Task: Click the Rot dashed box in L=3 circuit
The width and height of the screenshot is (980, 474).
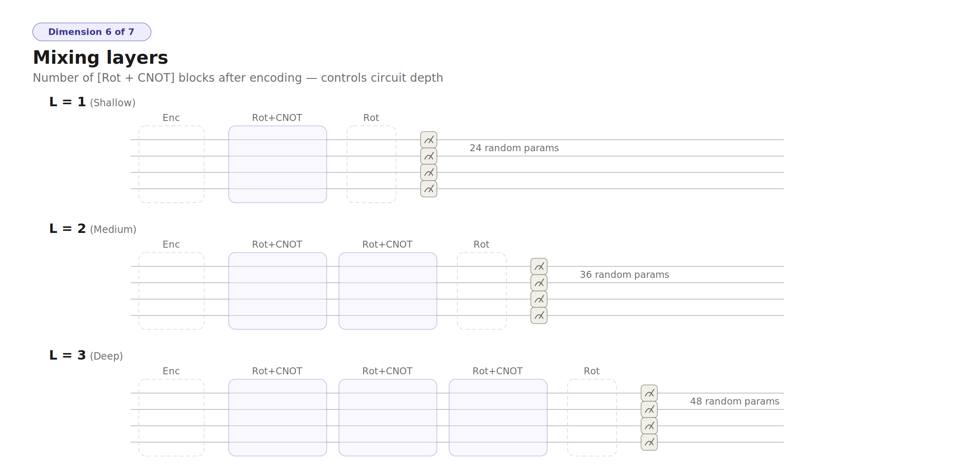Action: (x=592, y=418)
